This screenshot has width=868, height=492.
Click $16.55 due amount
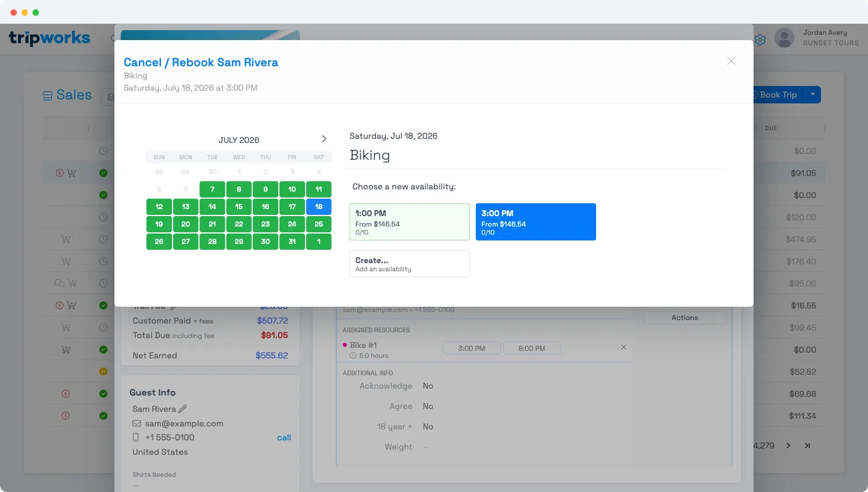click(x=803, y=306)
